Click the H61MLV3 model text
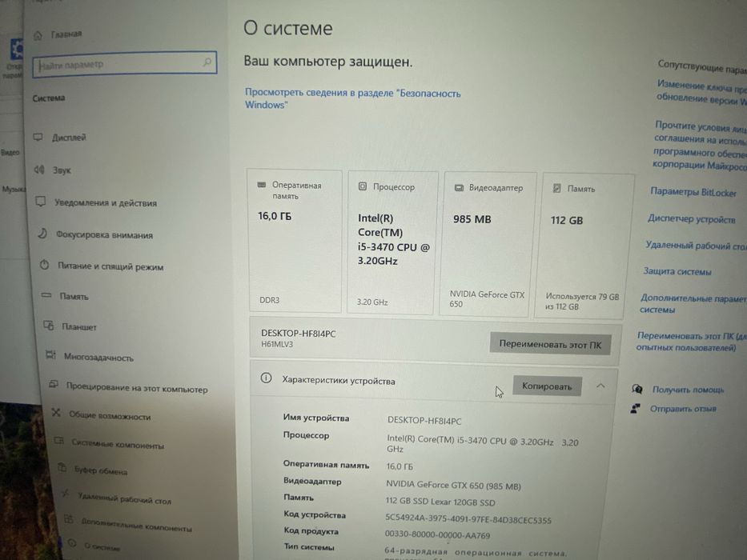The height and width of the screenshot is (560, 747). tap(277, 344)
